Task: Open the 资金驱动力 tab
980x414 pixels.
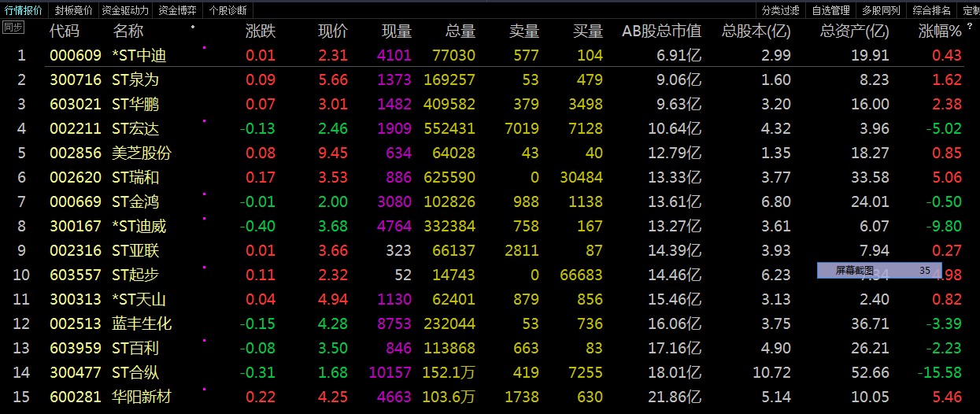Action: (x=126, y=10)
